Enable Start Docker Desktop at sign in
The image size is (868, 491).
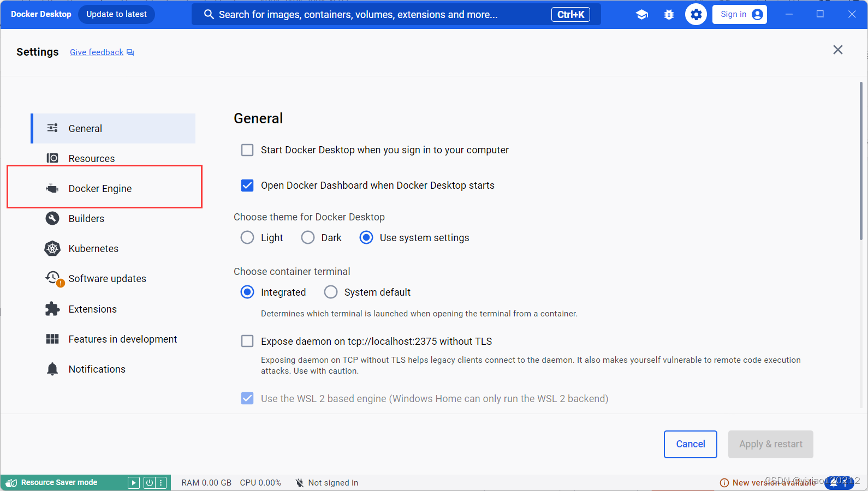pyautogui.click(x=247, y=150)
